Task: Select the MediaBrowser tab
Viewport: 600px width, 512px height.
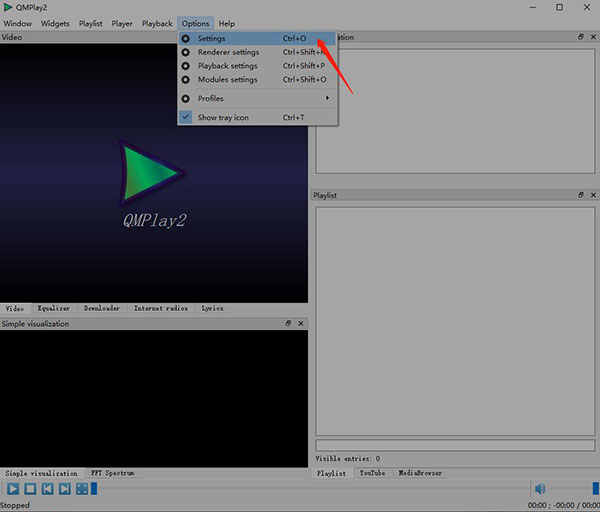Action: click(x=420, y=473)
